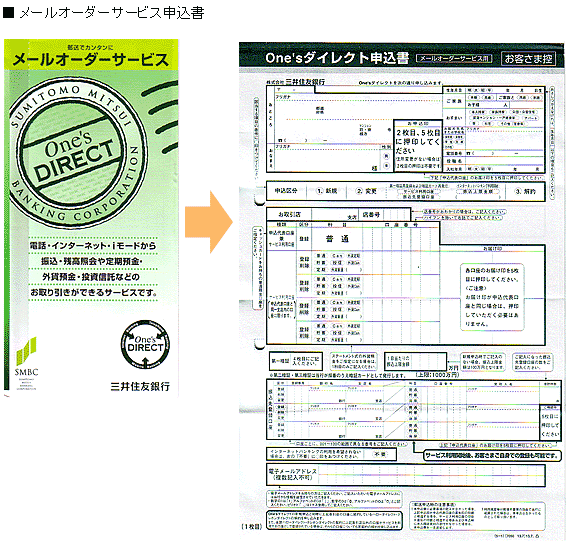Click the お届け印 seal instruction callout
The height and width of the screenshot is (541, 566).
(492, 297)
